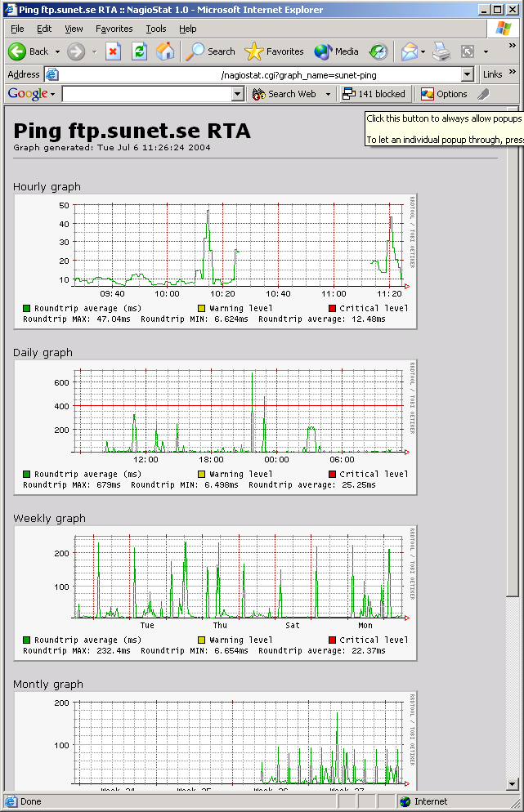Click the Stop loading icon
524x812 pixels.
coord(114,51)
